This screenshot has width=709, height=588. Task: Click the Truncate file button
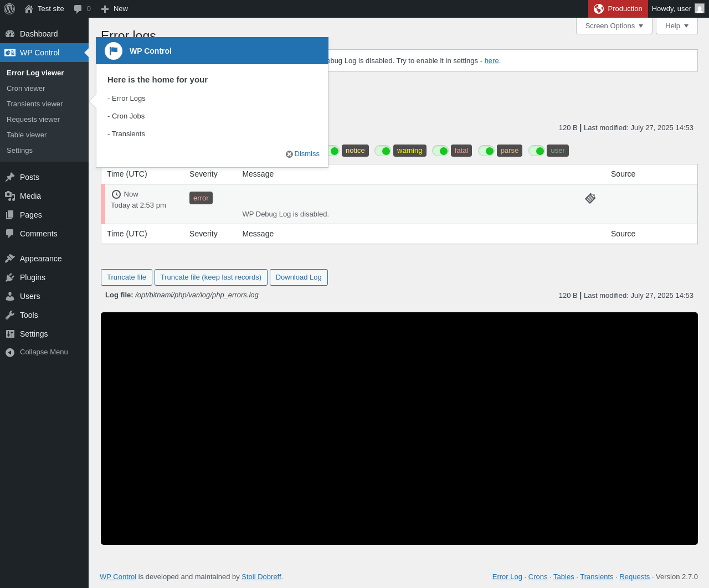(126, 277)
